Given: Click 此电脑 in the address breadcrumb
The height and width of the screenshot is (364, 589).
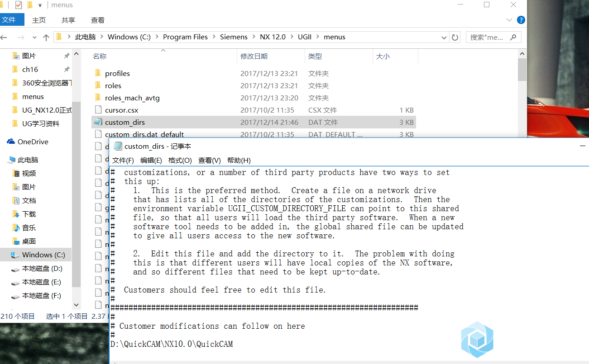Looking at the screenshot, I should 85,37.
